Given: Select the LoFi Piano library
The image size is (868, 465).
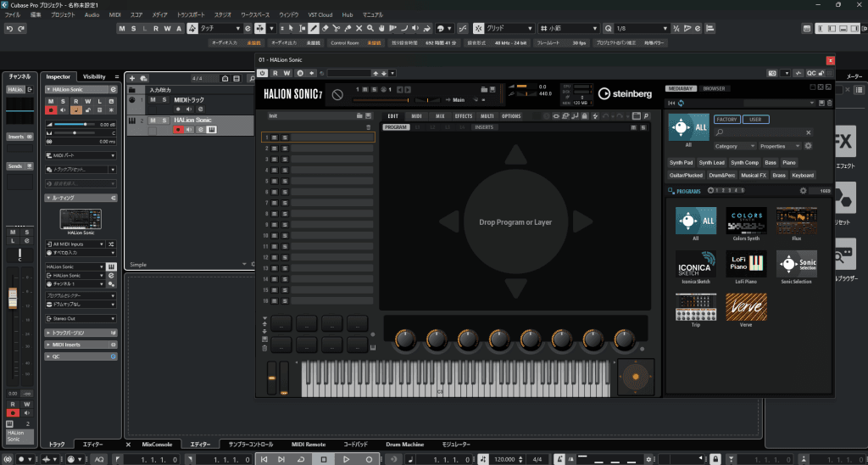Looking at the screenshot, I should tap(746, 264).
